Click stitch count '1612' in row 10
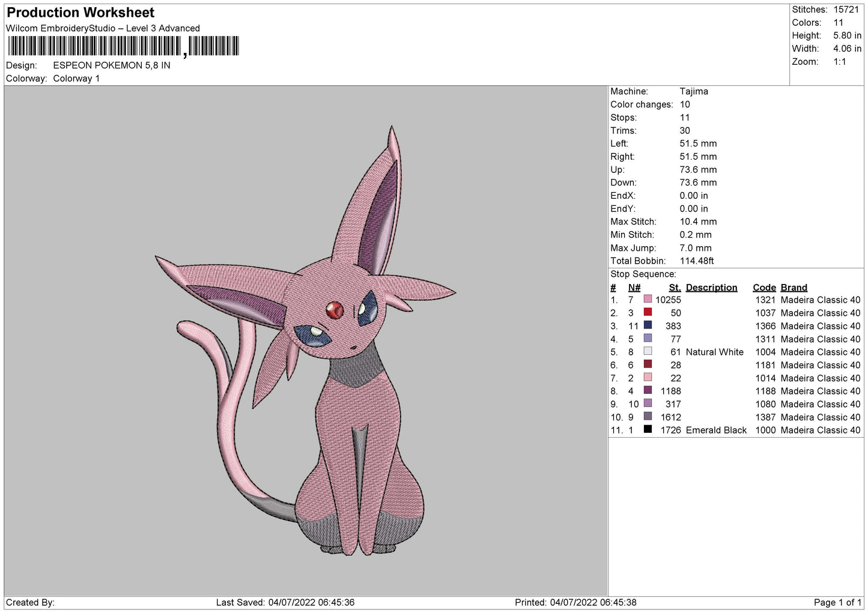This screenshot has width=868, height=613. [671, 417]
